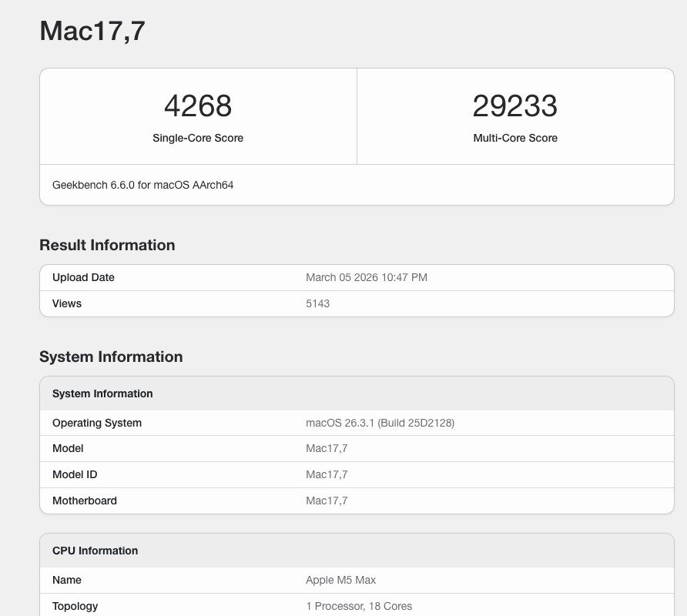Click the macOS 26.3.1 build value
Screen dimensions: 687x616
tap(380, 423)
